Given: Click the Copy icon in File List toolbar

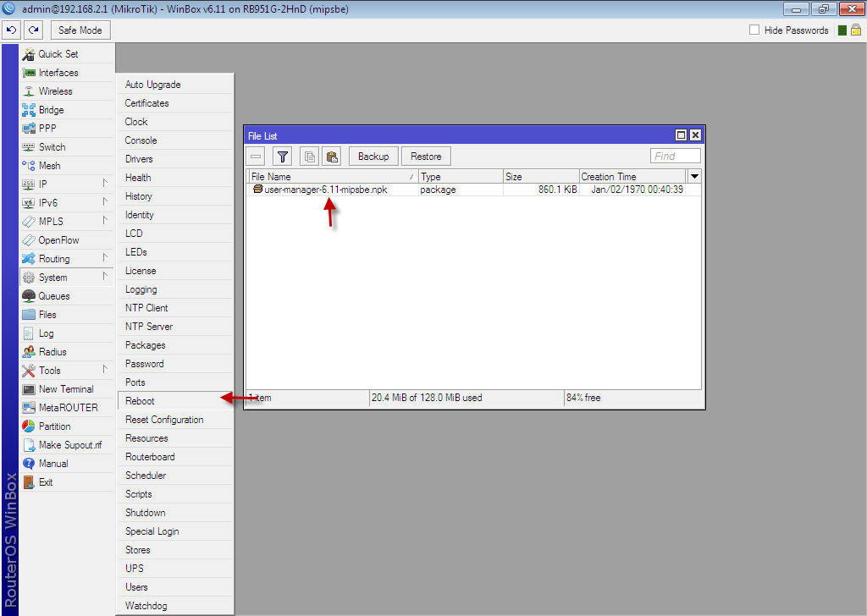Looking at the screenshot, I should click(310, 157).
